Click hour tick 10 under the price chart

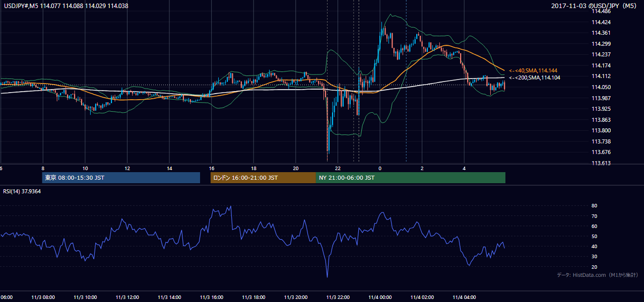[85, 169]
